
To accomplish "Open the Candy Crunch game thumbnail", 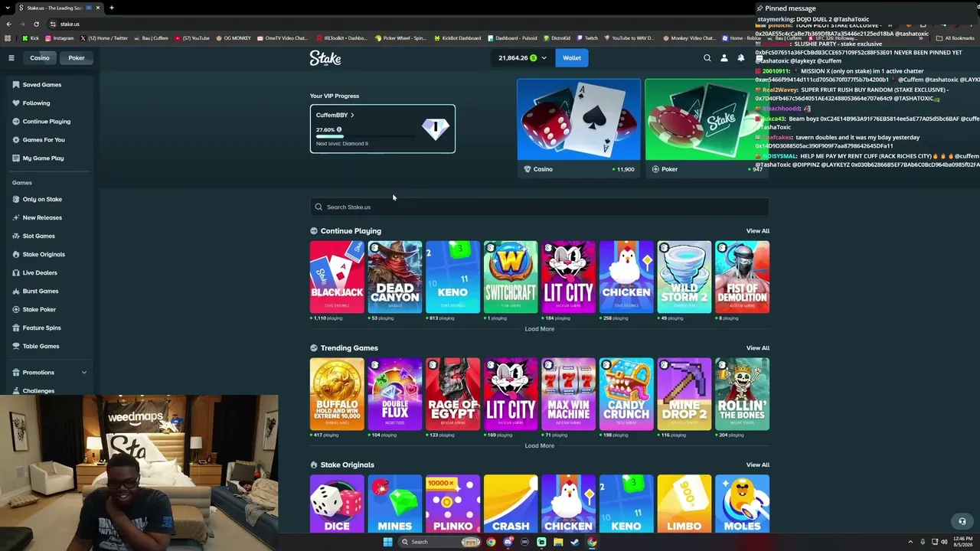I will (x=626, y=394).
